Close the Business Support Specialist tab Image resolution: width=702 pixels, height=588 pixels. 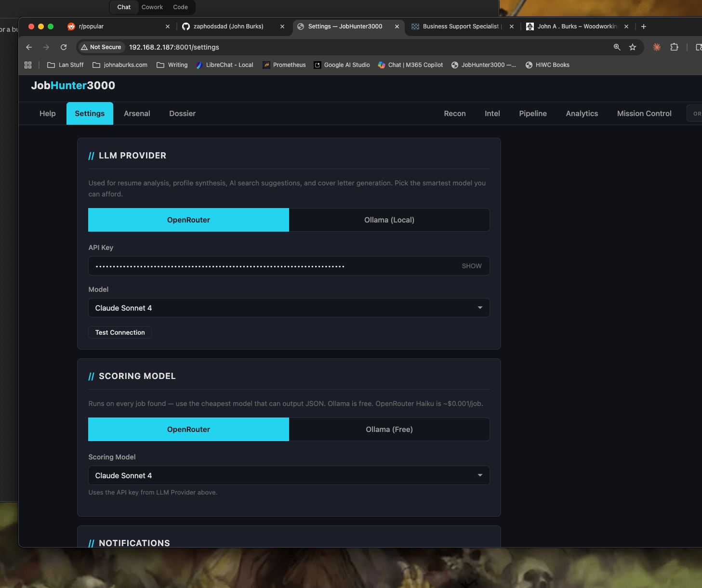click(x=512, y=26)
